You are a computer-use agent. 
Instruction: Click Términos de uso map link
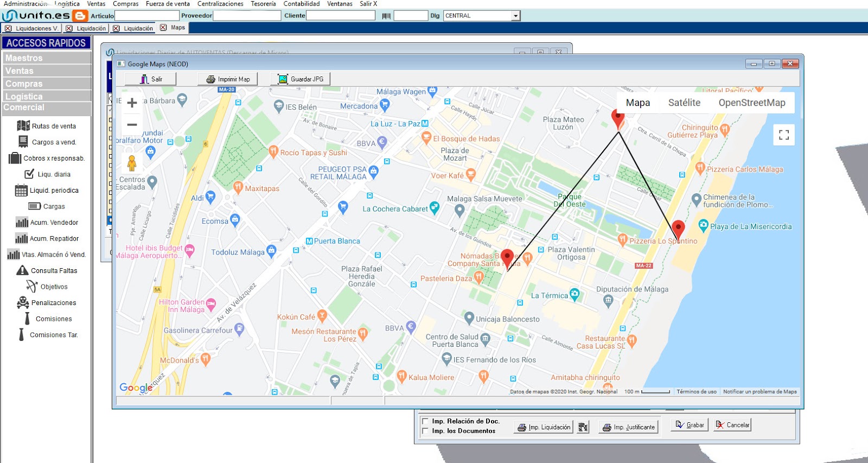coord(697,391)
